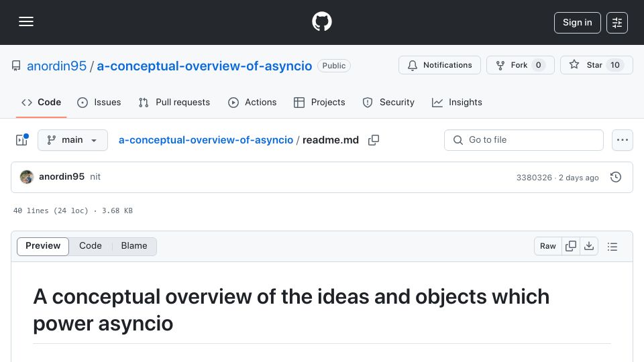Image resolution: width=644 pixels, height=362 pixels.
Task: Open the Projects tab
Action: 319,102
